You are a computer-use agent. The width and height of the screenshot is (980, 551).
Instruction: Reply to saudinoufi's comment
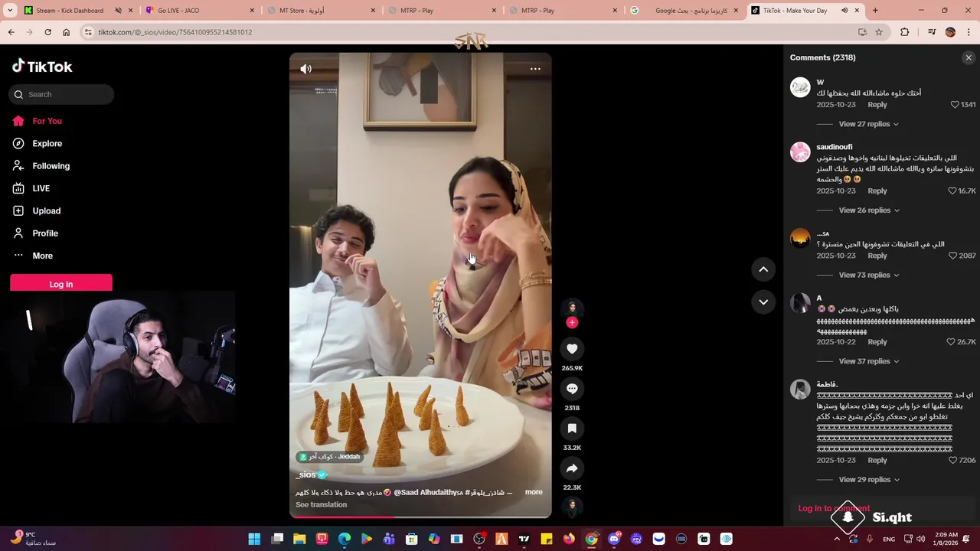coord(877,191)
